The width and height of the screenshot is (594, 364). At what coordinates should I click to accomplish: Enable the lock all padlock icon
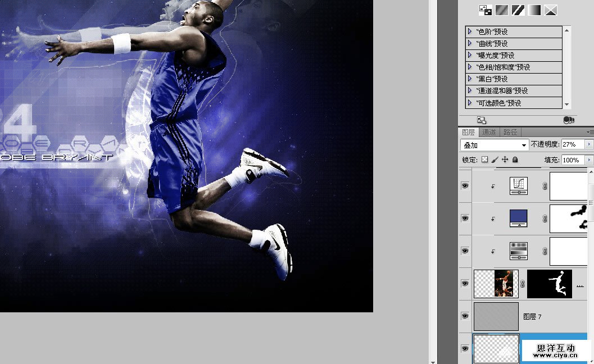515,160
